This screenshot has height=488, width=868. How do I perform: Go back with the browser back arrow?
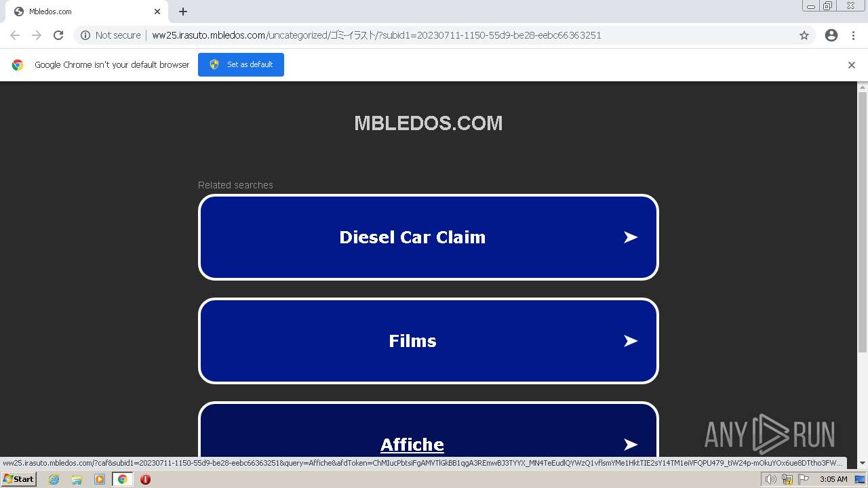(15, 35)
